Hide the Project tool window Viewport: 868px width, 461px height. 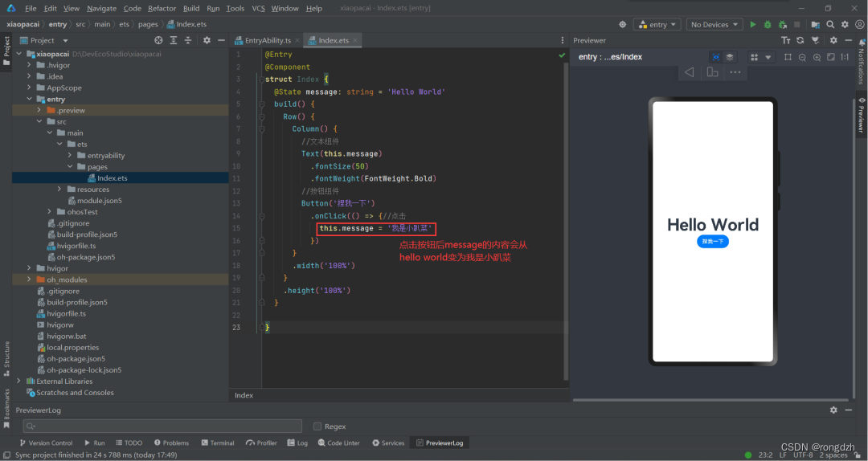pyautogui.click(x=221, y=40)
